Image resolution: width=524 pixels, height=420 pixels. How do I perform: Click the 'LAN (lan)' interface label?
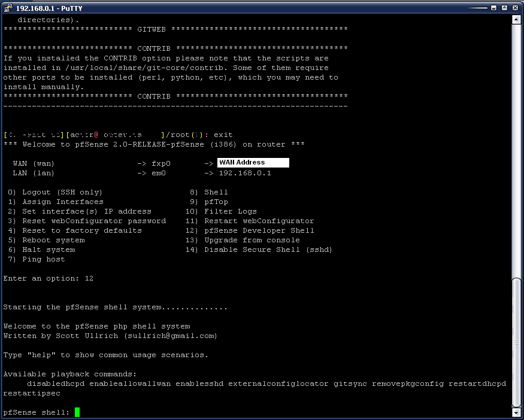34,174
